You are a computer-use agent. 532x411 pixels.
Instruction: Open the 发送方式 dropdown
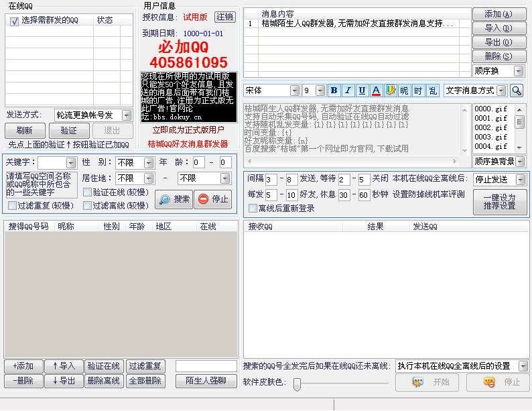tap(127, 115)
